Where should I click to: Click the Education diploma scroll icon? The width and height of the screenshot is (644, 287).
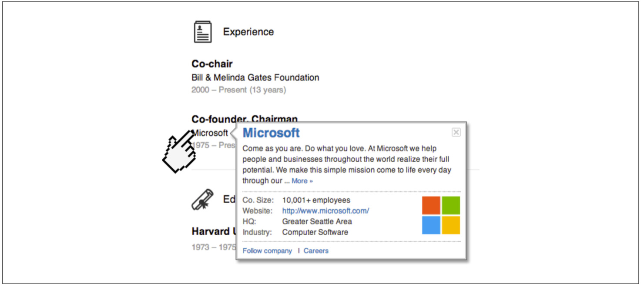click(203, 200)
